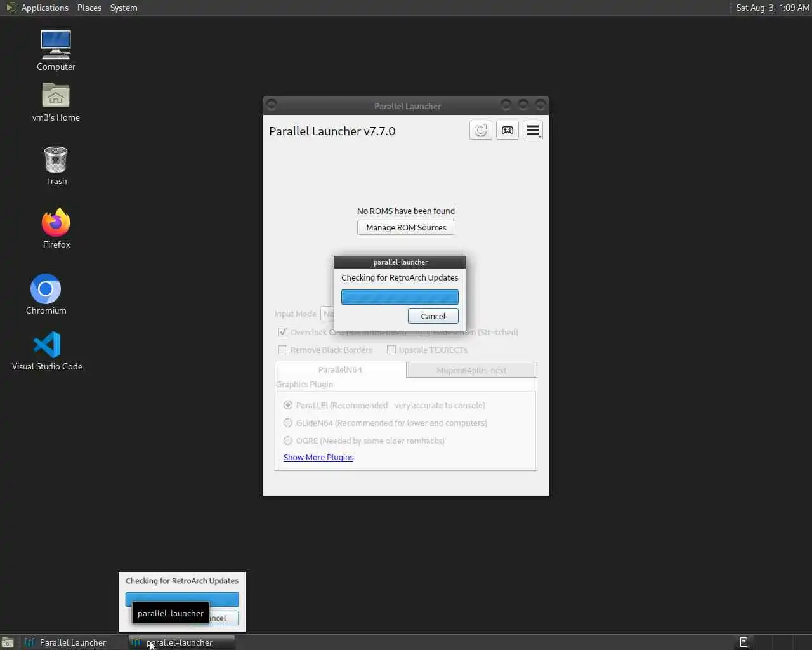
Task: Click the Parallel Launcher window menu button
Action: pos(272,105)
